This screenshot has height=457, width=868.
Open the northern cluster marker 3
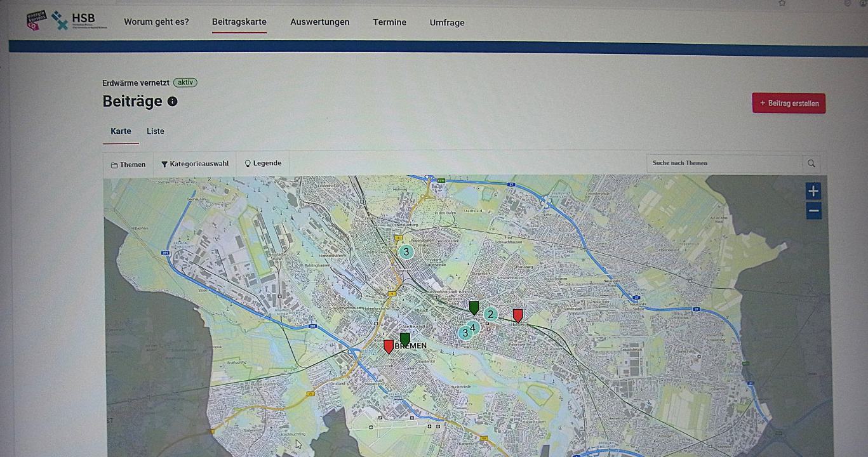point(406,252)
